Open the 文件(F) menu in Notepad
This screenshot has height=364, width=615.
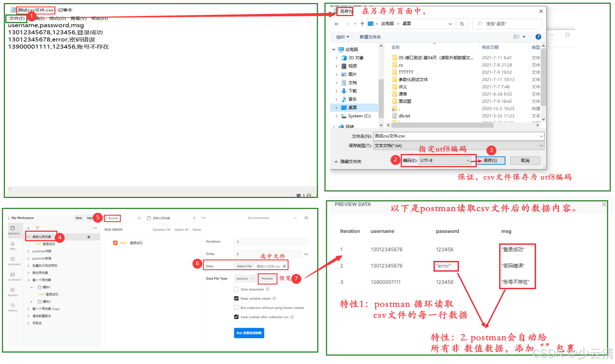pos(17,18)
